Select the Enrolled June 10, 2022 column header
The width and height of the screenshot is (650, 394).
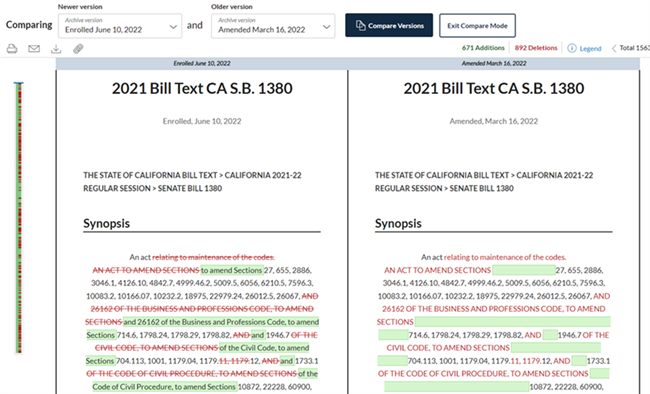tap(202, 63)
